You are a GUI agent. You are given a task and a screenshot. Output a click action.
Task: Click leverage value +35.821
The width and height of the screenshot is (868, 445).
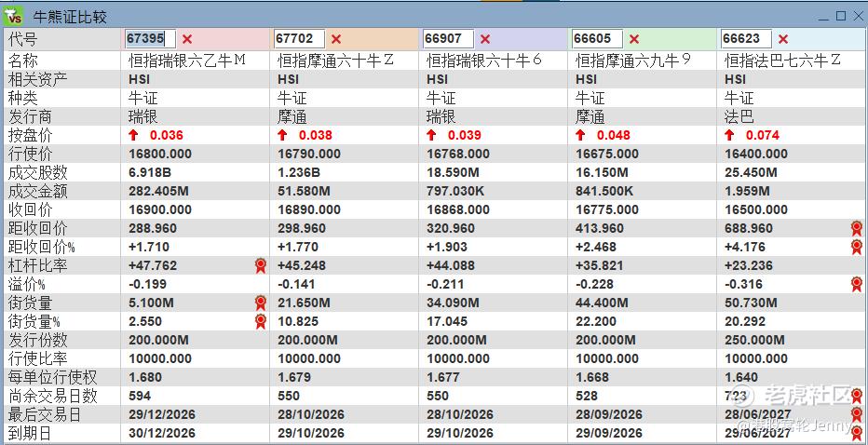coord(599,265)
